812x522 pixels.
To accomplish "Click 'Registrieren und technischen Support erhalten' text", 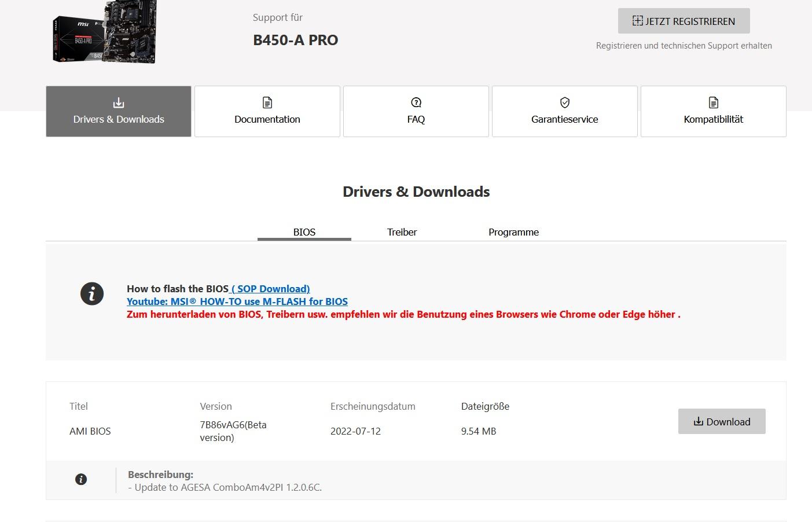I will click(x=684, y=46).
